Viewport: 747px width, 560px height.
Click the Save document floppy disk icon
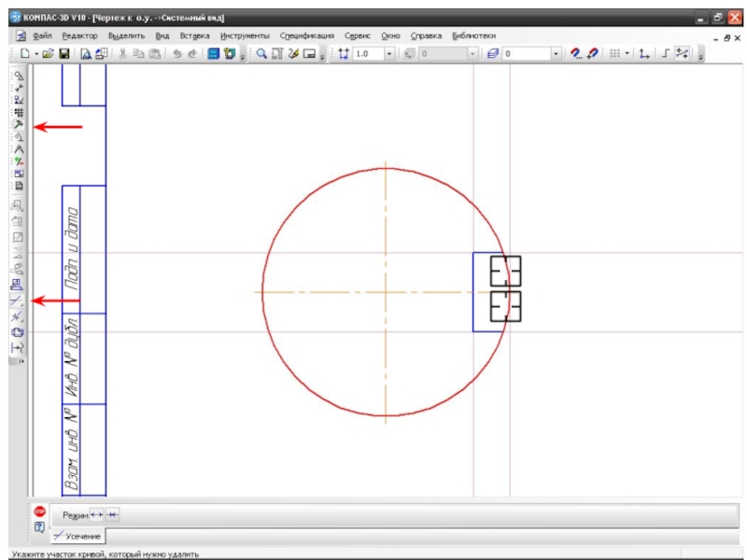tap(64, 55)
